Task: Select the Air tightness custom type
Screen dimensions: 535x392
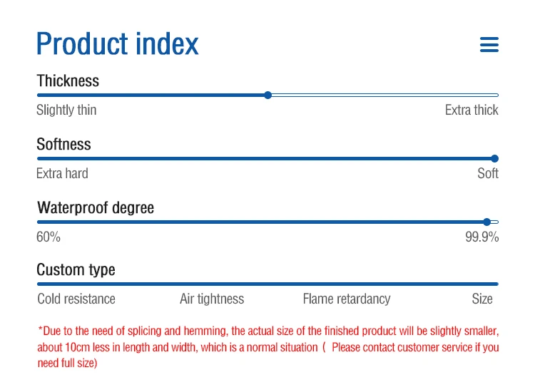Action: (x=212, y=299)
